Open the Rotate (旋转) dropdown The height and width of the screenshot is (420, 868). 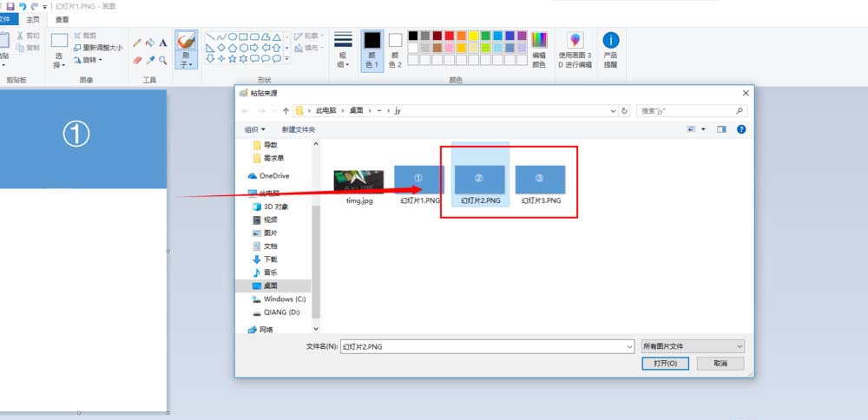coord(88,60)
